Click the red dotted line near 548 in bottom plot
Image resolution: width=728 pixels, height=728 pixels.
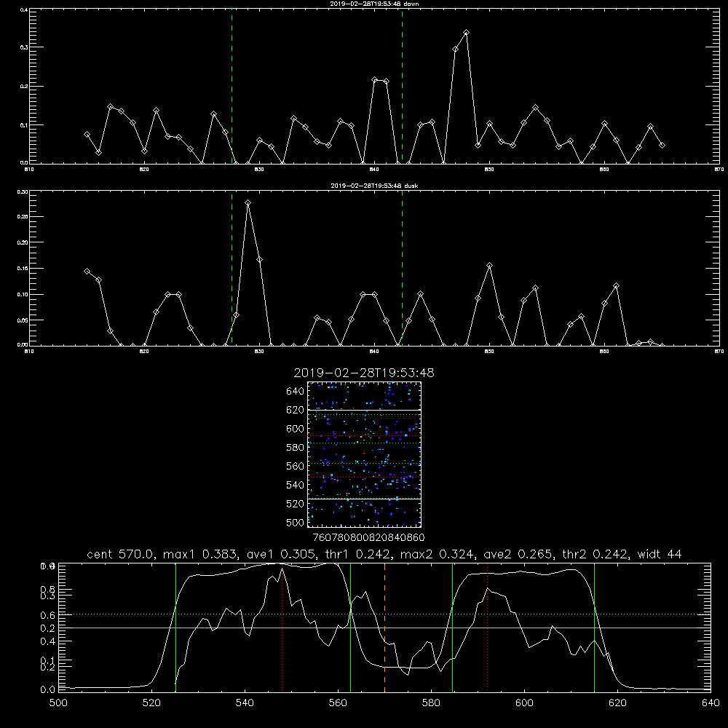[x=282, y=628]
